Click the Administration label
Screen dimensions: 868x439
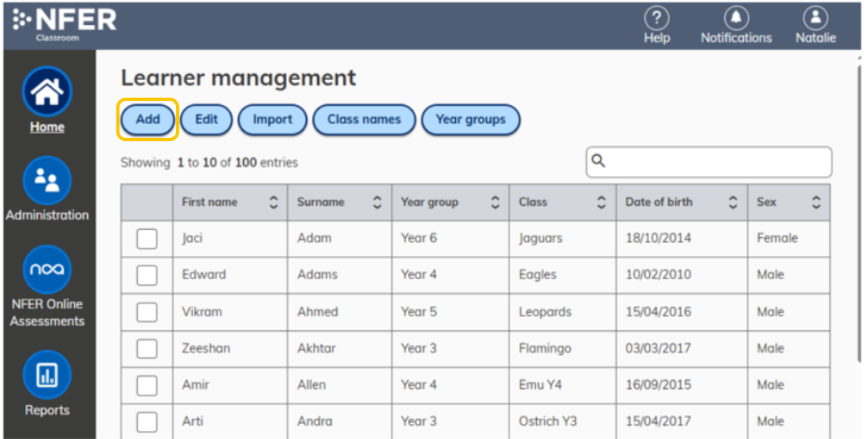tap(47, 215)
